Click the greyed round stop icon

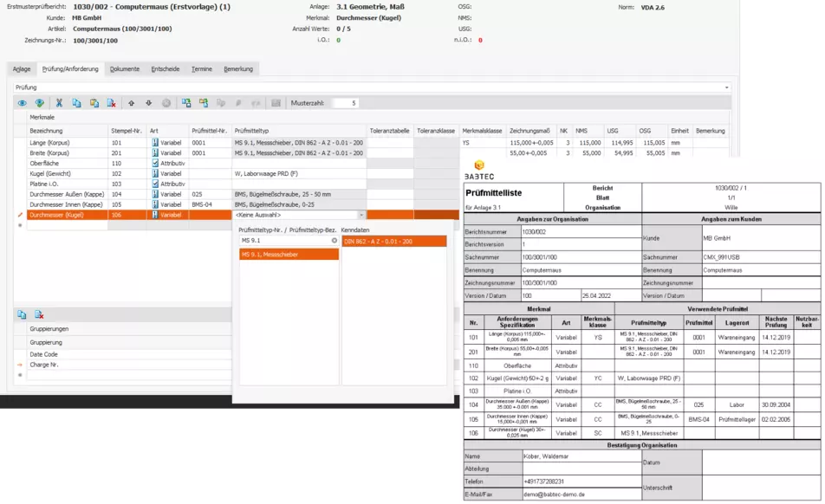click(166, 103)
